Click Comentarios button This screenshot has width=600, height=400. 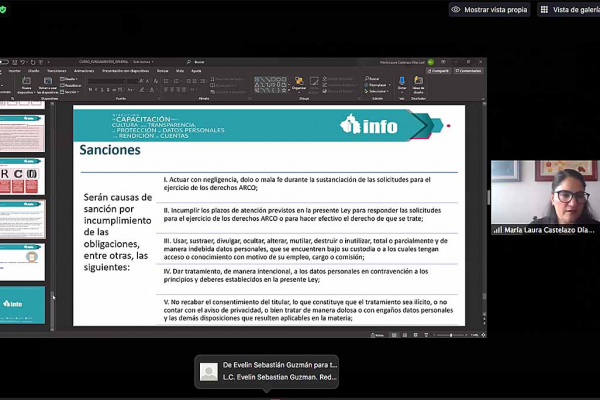point(468,71)
